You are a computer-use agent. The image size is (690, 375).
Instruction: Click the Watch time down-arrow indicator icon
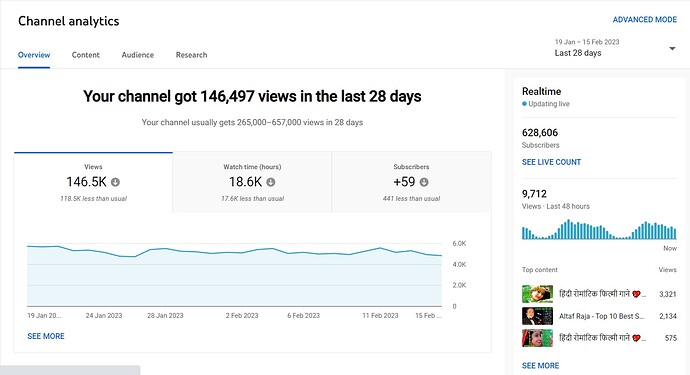point(271,182)
